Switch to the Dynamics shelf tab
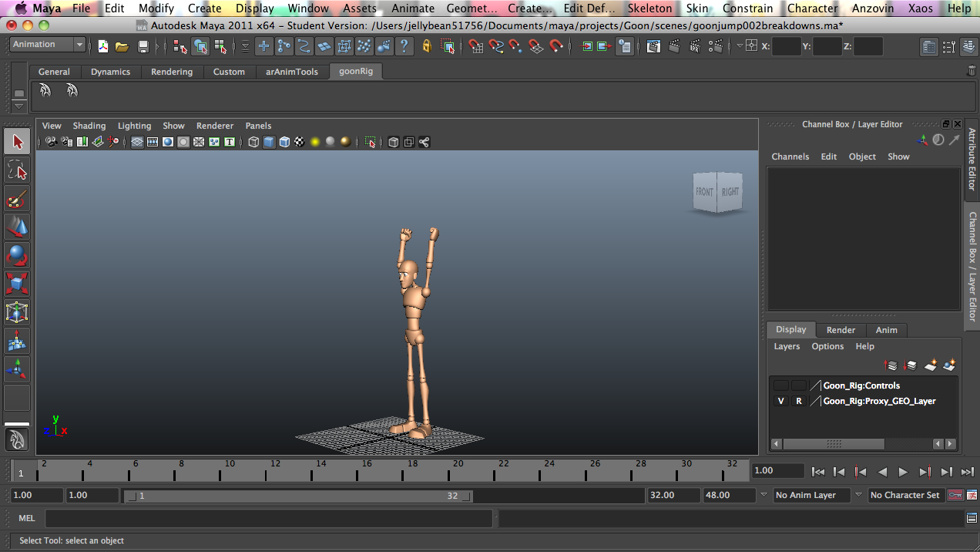980x552 pixels. [110, 72]
